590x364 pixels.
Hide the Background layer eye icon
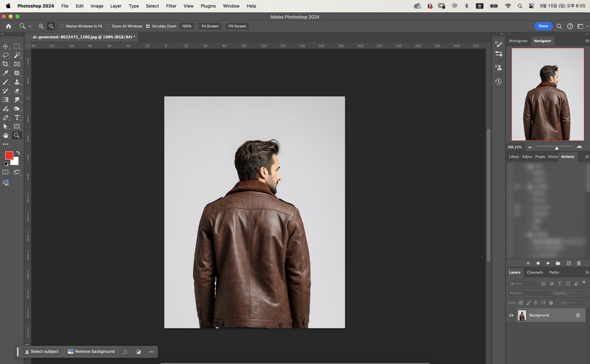(511, 315)
